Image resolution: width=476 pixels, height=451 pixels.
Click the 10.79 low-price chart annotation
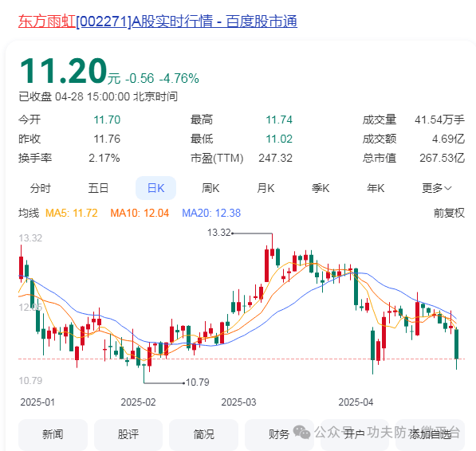(x=197, y=382)
